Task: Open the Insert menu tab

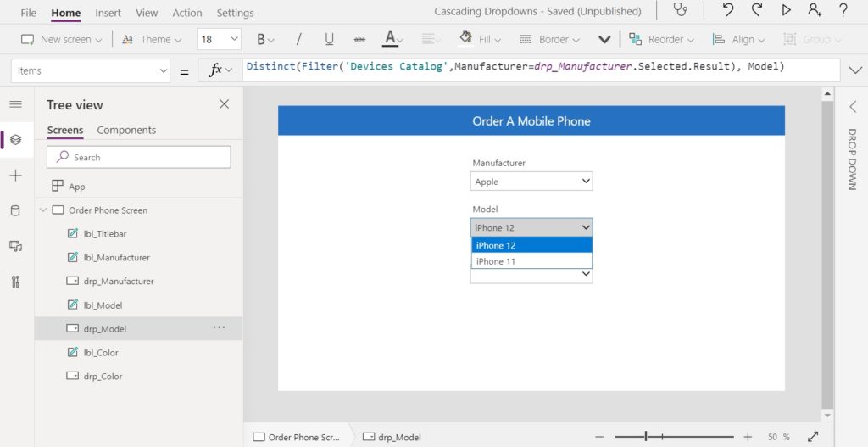Action: 108,13
